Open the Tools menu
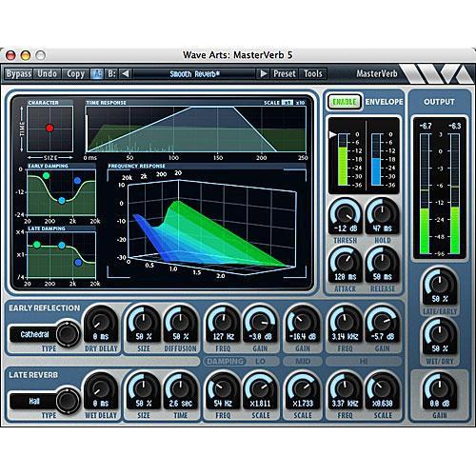The image size is (476, 476). pos(313,74)
